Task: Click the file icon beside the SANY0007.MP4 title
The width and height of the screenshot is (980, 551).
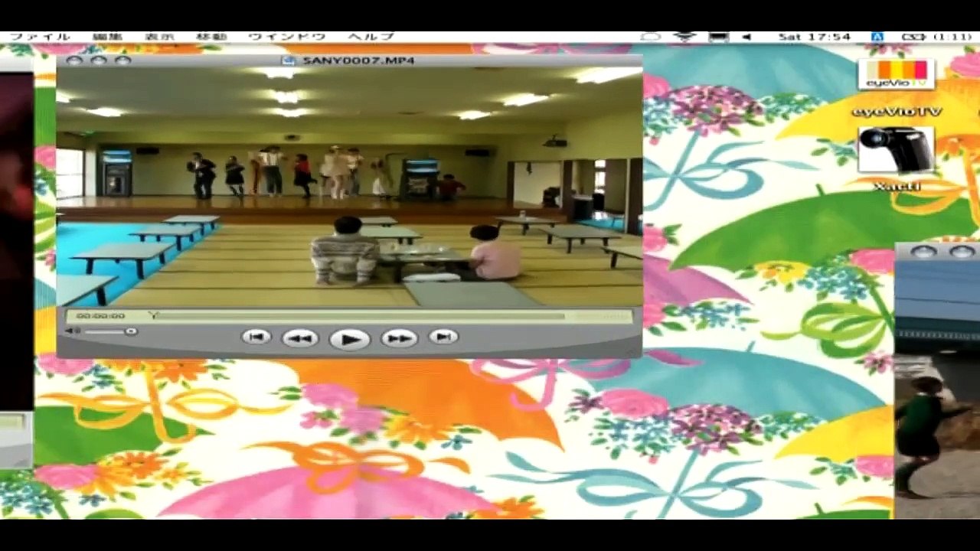Action: pyautogui.click(x=289, y=60)
